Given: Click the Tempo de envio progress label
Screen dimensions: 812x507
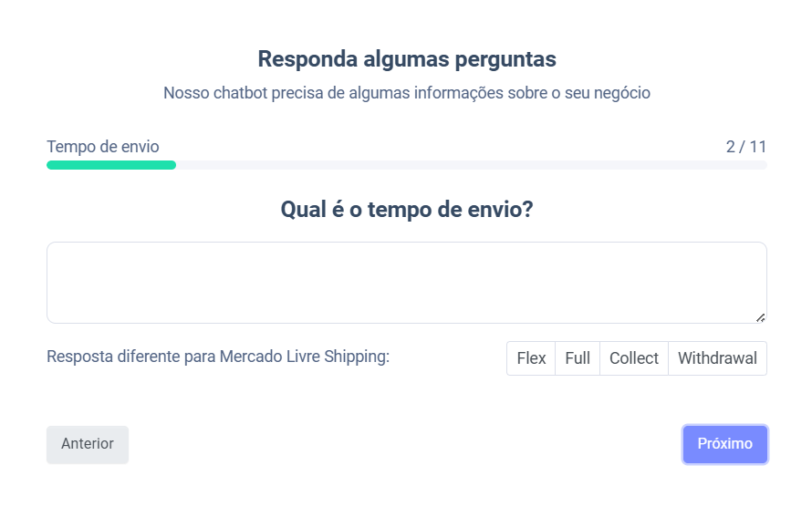Looking at the screenshot, I should pyautogui.click(x=103, y=147).
